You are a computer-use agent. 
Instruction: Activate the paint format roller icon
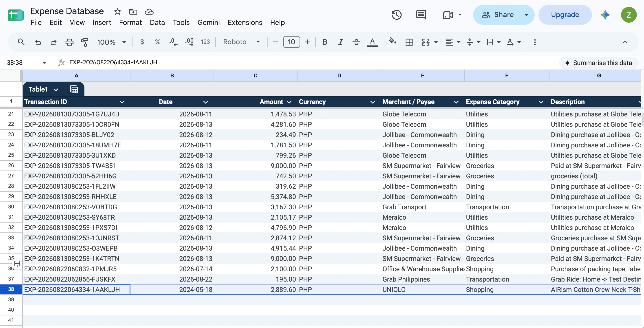[x=85, y=42]
